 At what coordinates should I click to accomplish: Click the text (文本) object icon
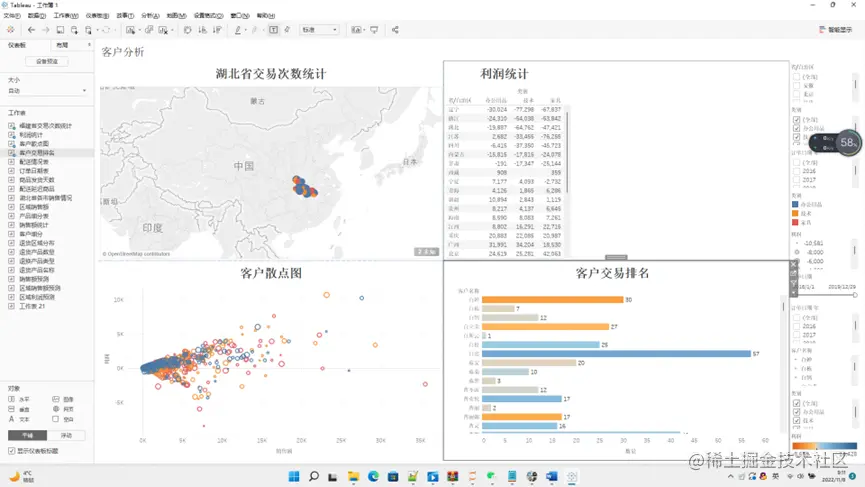(12, 419)
